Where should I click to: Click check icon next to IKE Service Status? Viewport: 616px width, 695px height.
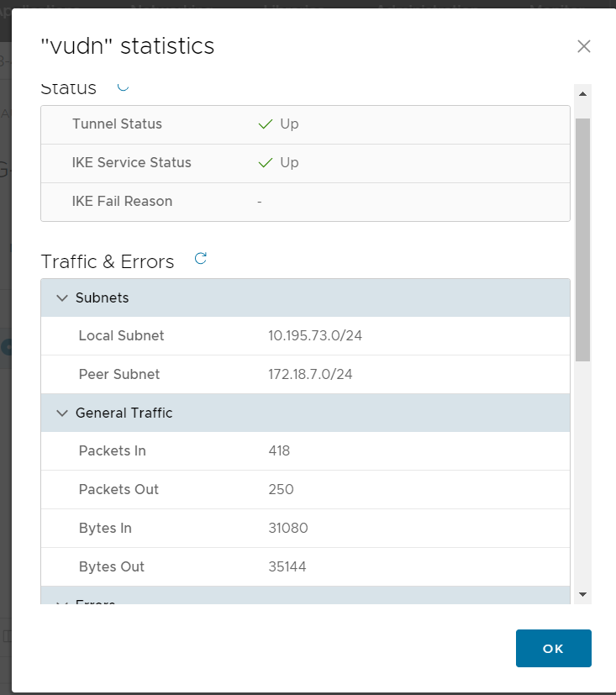pos(266,163)
